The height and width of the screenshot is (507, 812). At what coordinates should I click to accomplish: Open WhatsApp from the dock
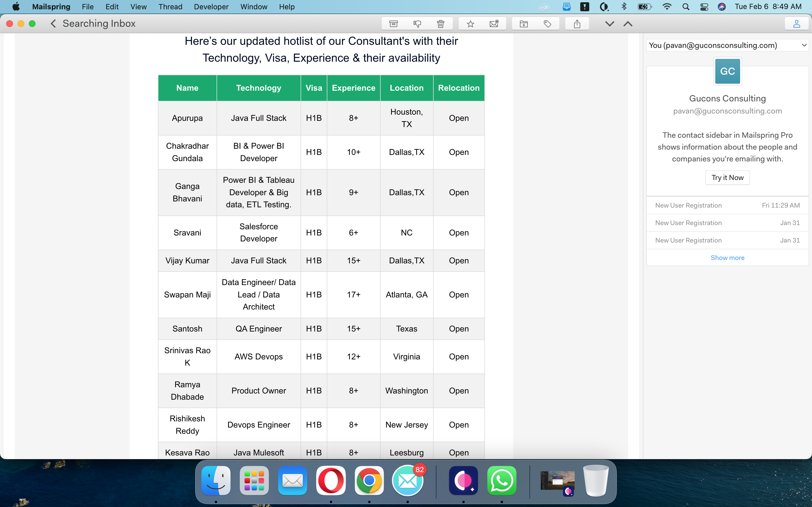tap(502, 481)
